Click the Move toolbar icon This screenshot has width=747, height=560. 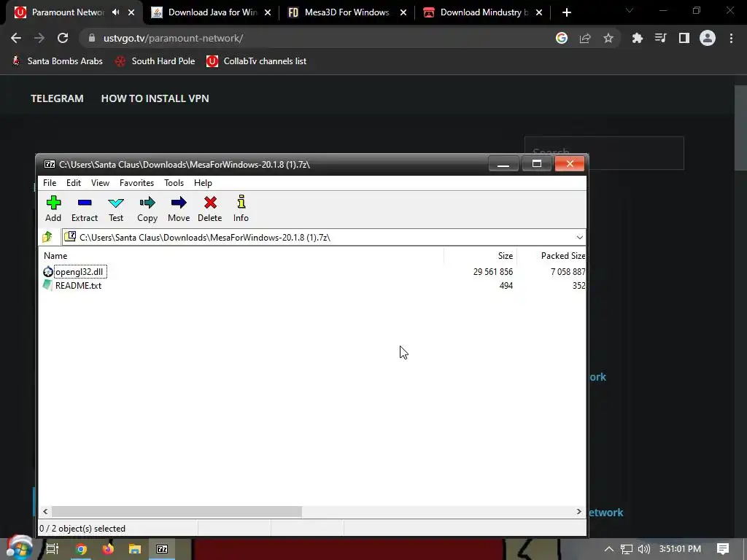pos(179,209)
